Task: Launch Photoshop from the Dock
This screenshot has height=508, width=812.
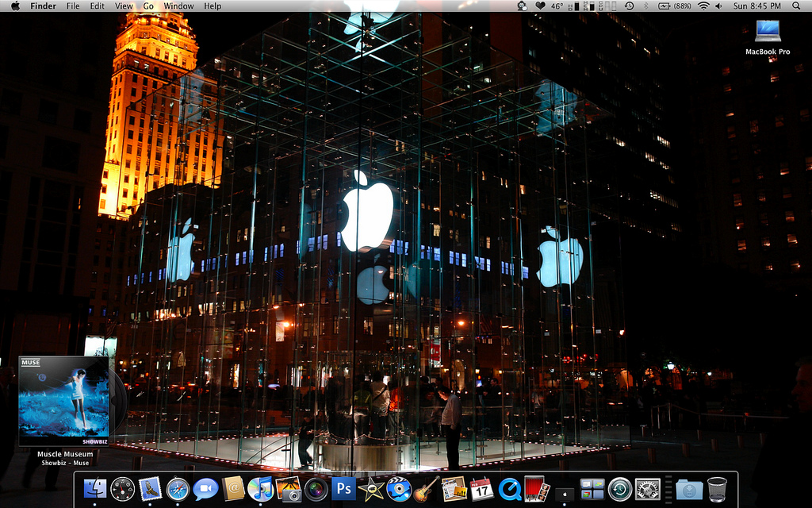Action: 344,488
